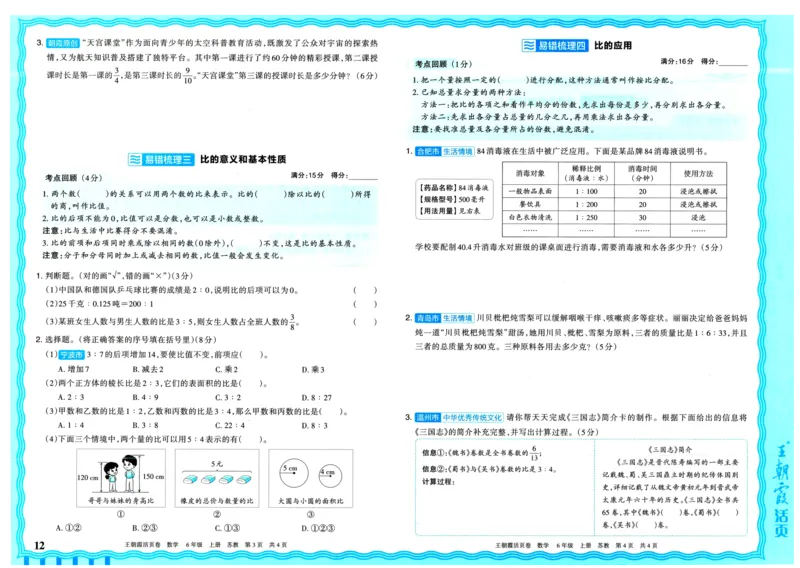The width and height of the screenshot is (800, 568).
Task: Select option B. 减去2
Action: click(148, 369)
